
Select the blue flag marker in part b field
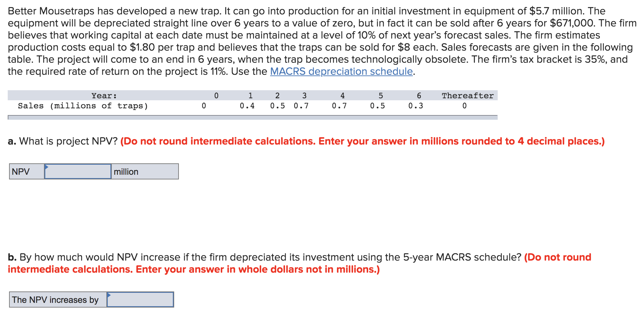pos(109,295)
